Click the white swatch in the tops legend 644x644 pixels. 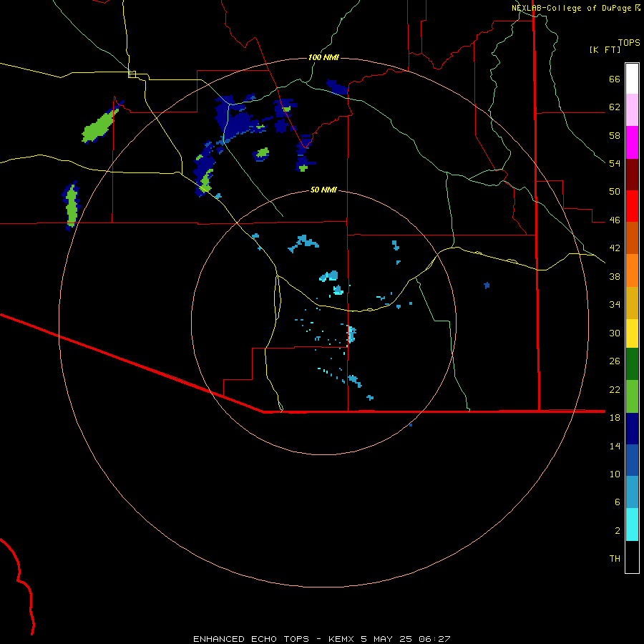(632, 79)
